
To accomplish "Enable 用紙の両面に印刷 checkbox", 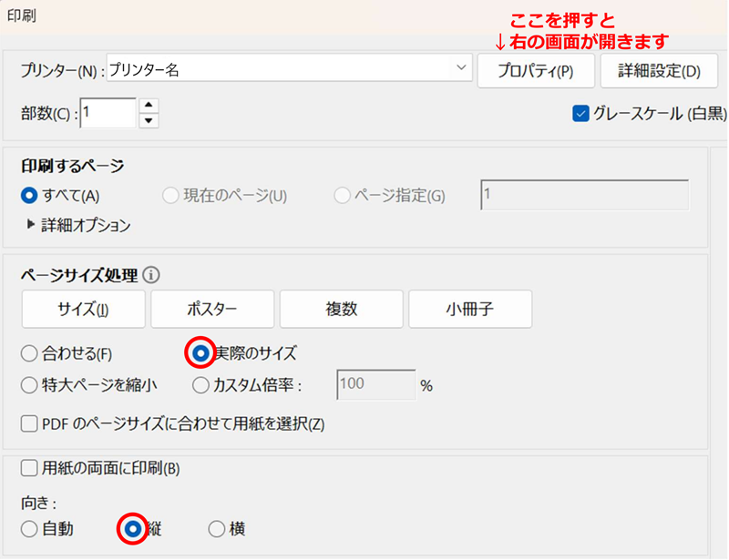I will click(x=29, y=468).
